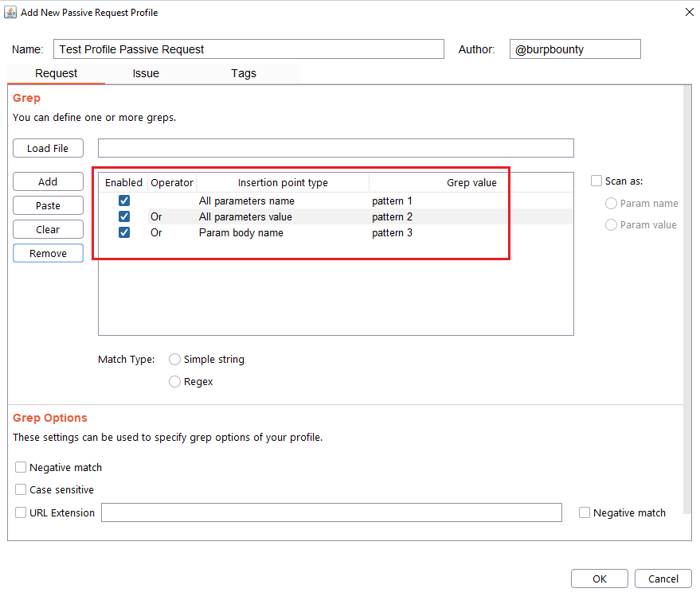Click the Name text field

click(x=248, y=49)
